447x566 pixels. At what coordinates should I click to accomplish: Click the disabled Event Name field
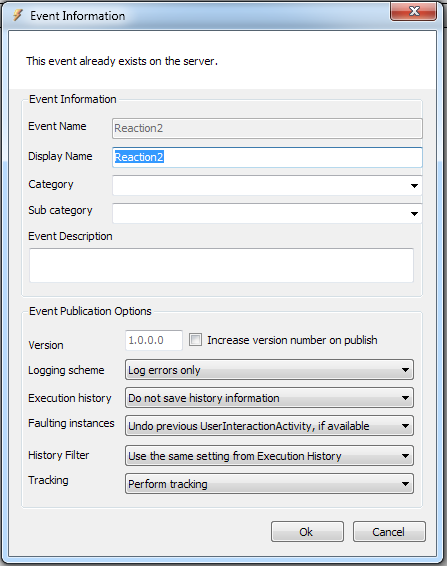click(x=267, y=128)
